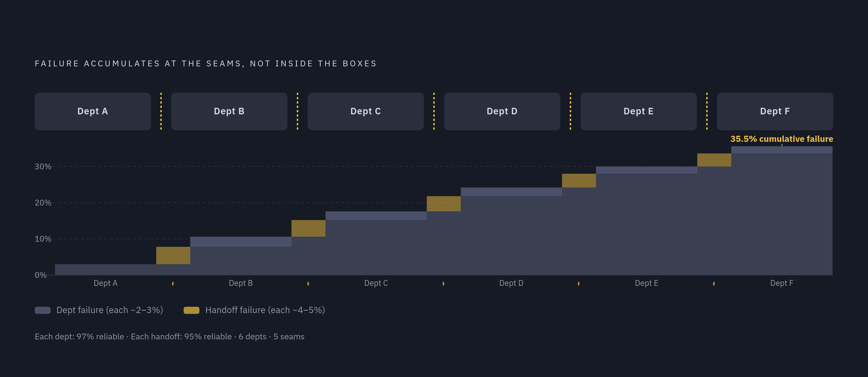Click the Dept B x-axis label
The height and width of the screenshot is (377, 868).
tap(241, 283)
